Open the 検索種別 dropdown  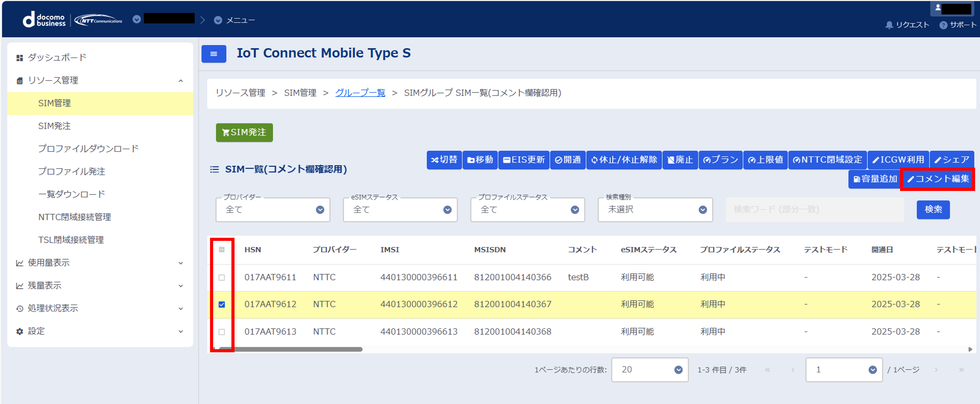[x=655, y=210]
